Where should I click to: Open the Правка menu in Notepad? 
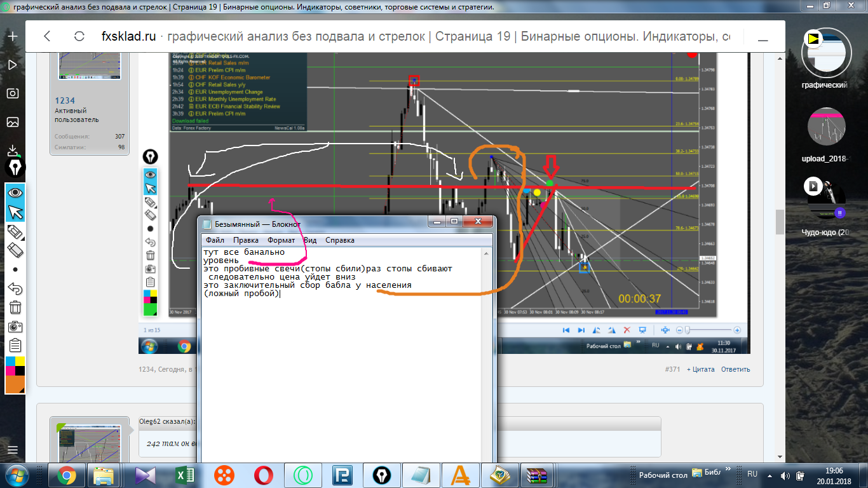[245, 240]
